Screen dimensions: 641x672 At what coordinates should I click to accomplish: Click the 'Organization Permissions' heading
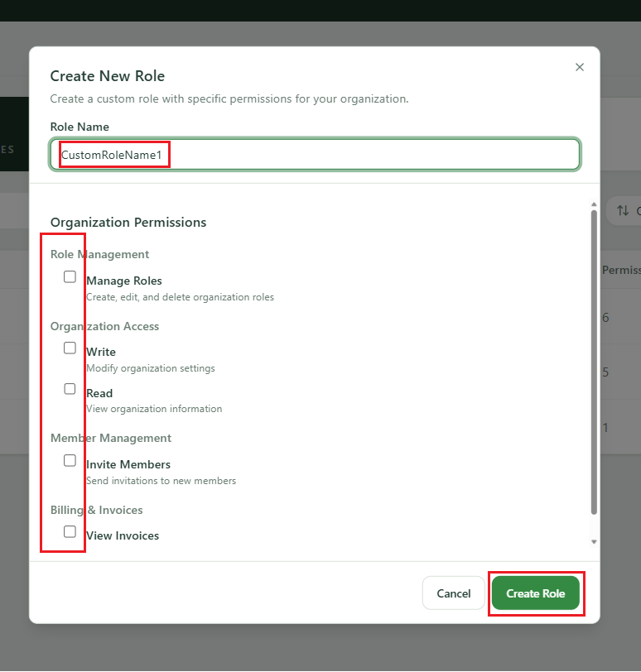pyautogui.click(x=128, y=223)
